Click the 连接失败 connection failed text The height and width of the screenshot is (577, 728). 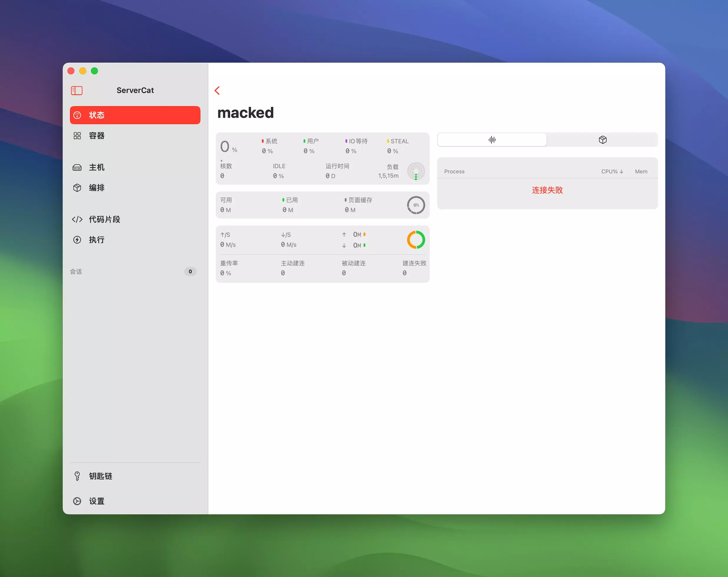(547, 190)
